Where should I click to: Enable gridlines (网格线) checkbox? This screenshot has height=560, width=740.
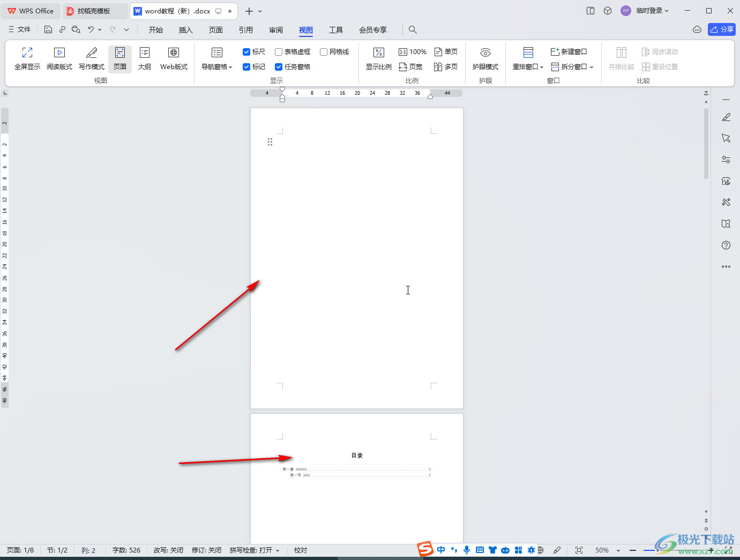[x=324, y=52]
